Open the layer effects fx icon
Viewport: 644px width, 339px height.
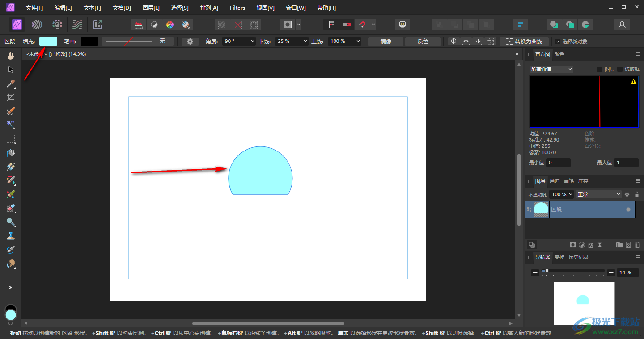pos(591,245)
